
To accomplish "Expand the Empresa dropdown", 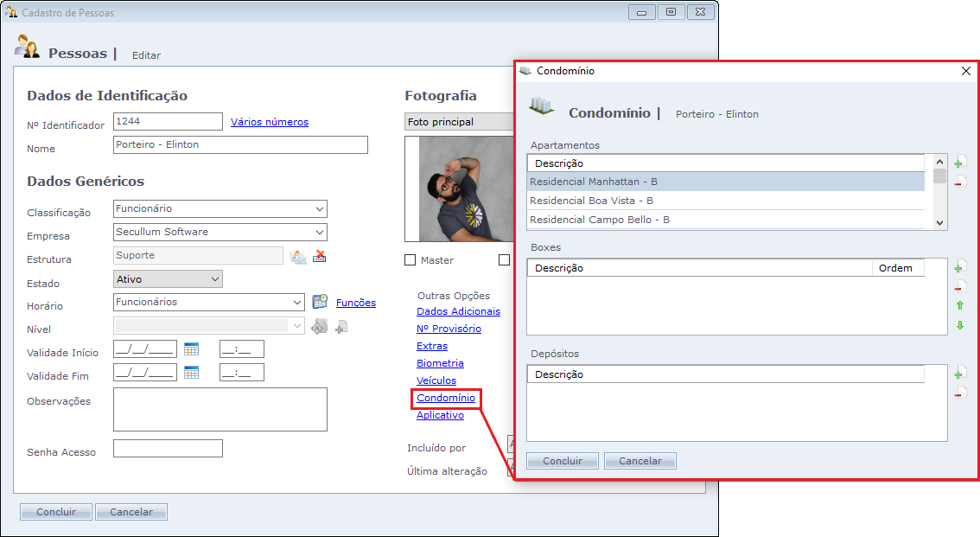I will pos(320,233).
